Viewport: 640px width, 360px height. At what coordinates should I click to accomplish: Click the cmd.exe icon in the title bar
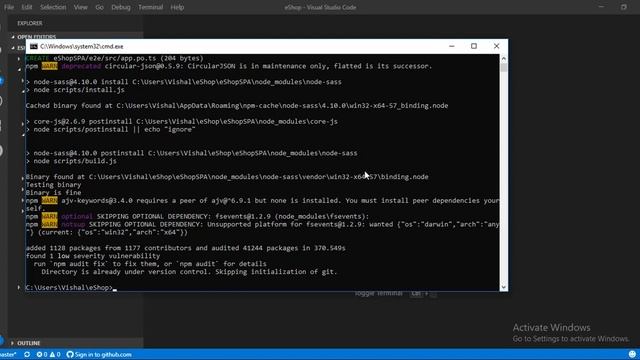[x=34, y=47]
